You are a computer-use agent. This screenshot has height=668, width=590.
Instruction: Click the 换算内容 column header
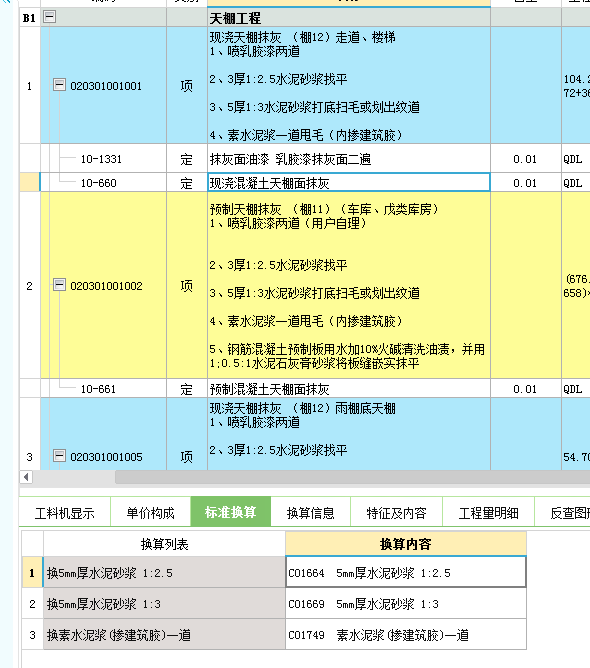pyautogui.click(x=406, y=544)
